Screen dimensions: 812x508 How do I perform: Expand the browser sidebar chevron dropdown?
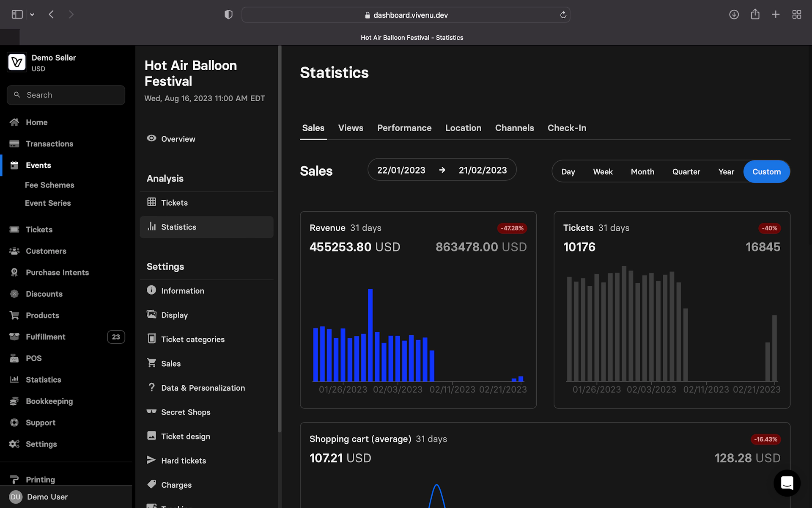[32, 15]
